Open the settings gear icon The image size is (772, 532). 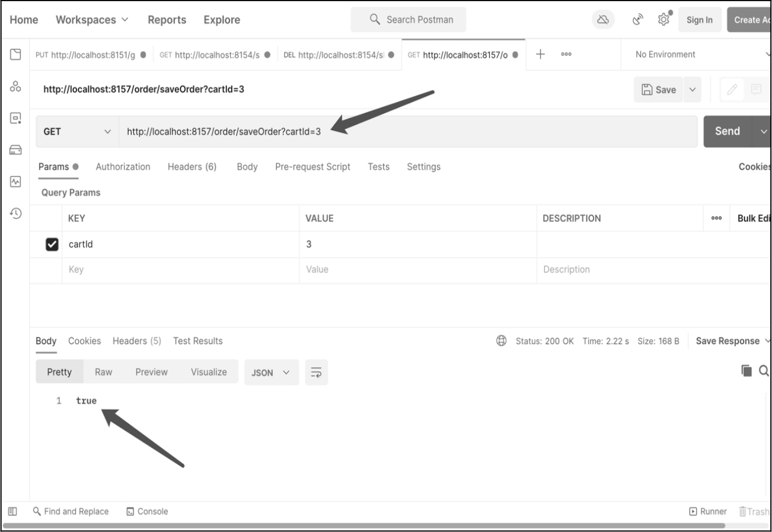coord(663,20)
